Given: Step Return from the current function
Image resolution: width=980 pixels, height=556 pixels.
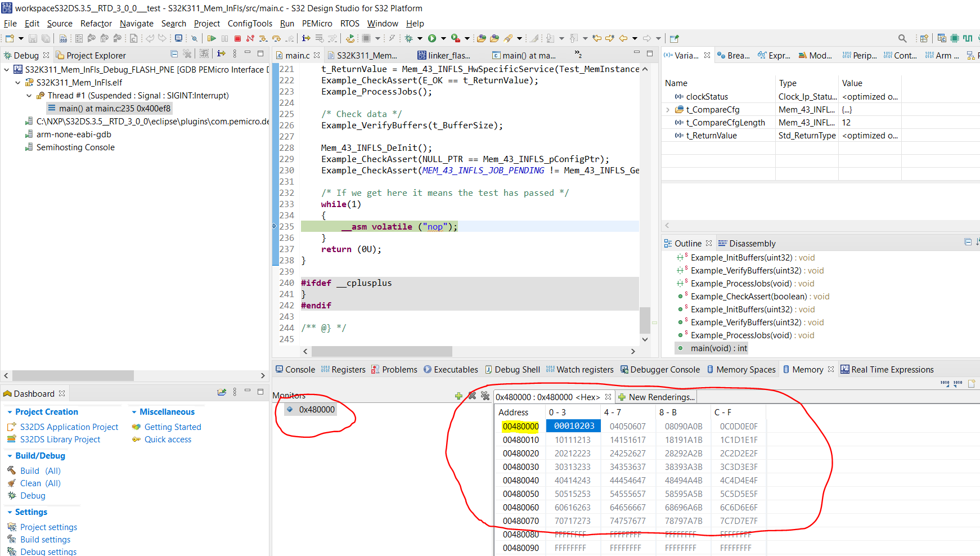Looking at the screenshot, I should coord(289,38).
